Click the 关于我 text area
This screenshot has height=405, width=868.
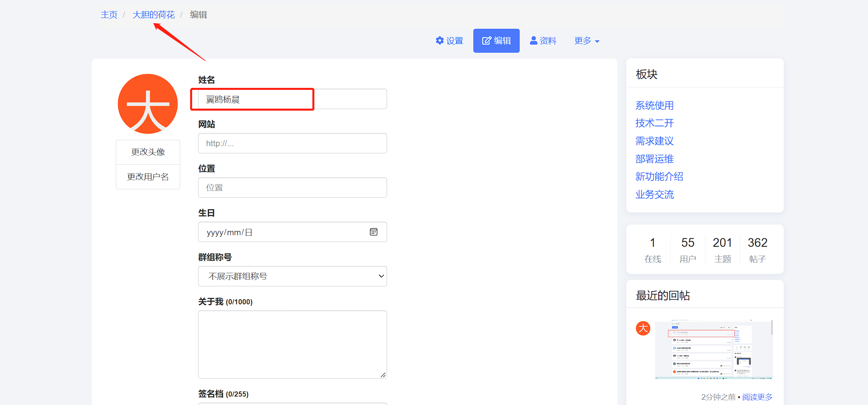click(292, 344)
